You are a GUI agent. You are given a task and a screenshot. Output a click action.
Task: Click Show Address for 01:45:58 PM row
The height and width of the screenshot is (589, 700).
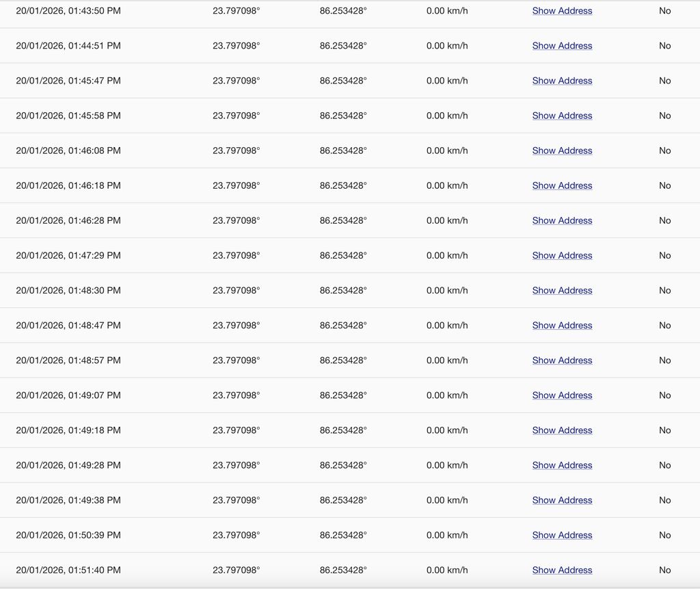(562, 116)
